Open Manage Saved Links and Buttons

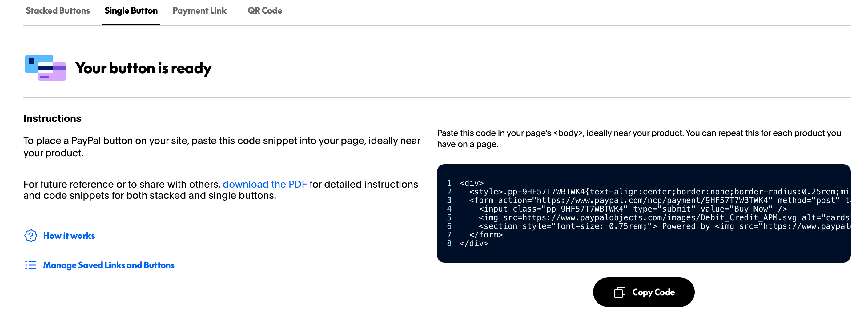click(x=109, y=265)
